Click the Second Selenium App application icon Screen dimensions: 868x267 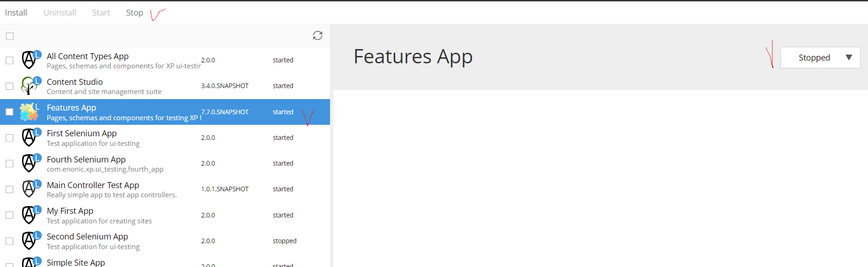point(28,240)
